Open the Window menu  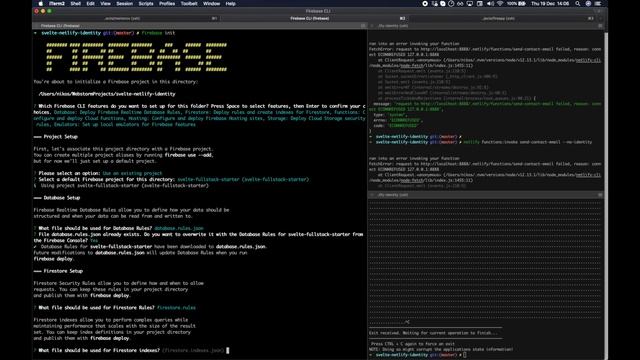pos(211,4)
